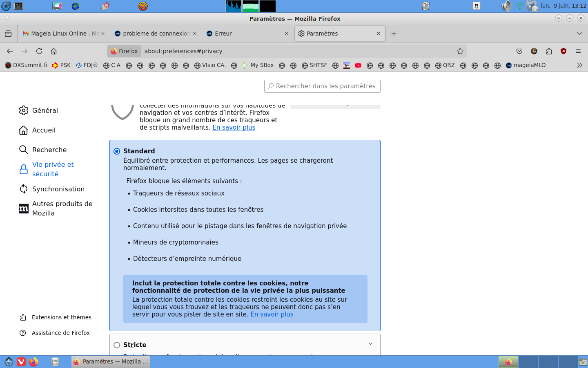Open the YouTube bookmark icon

coord(358,65)
